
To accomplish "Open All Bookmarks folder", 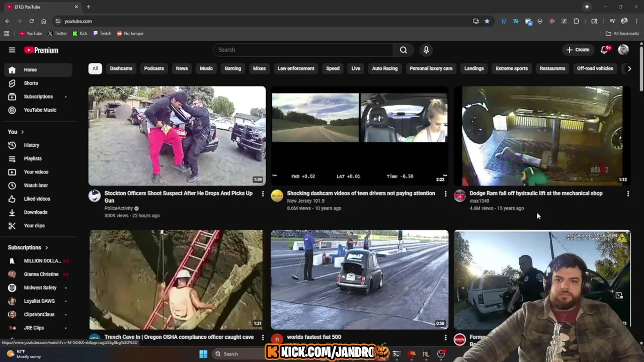I will coord(622,33).
